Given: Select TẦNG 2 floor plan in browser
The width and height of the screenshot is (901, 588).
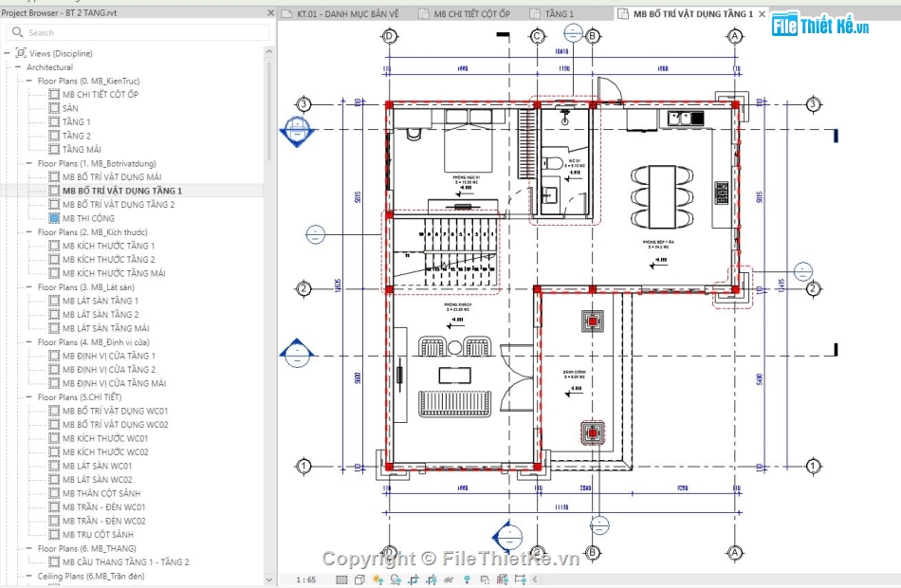Looking at the screenshot, I should pos(77,136).
